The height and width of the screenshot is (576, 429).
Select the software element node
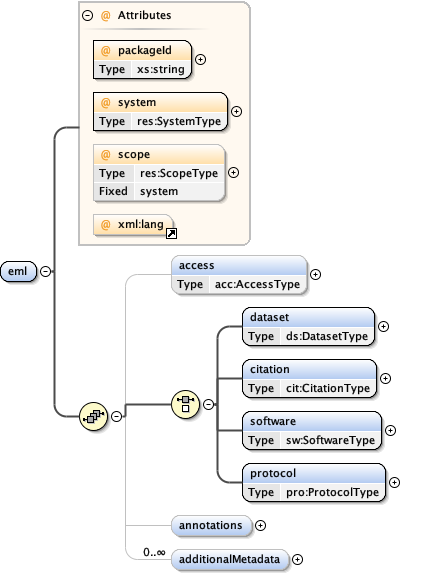pos(312,431)
